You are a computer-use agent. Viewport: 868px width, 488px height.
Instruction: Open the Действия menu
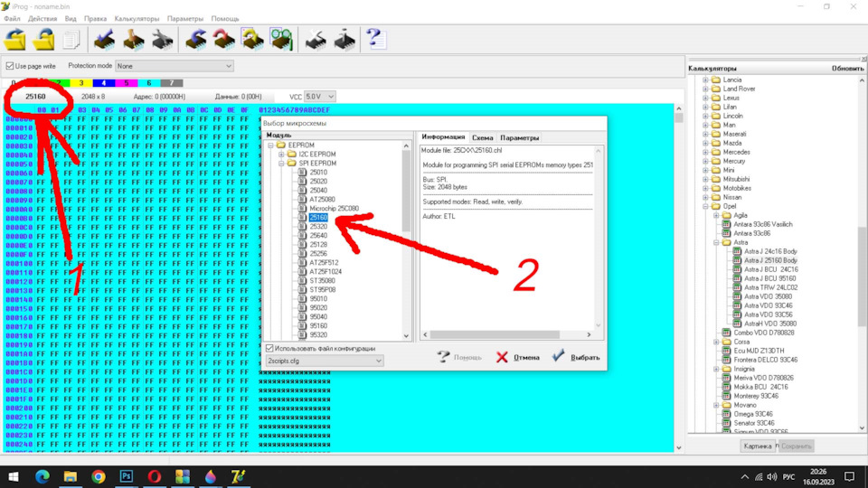[x=42, y=19]
